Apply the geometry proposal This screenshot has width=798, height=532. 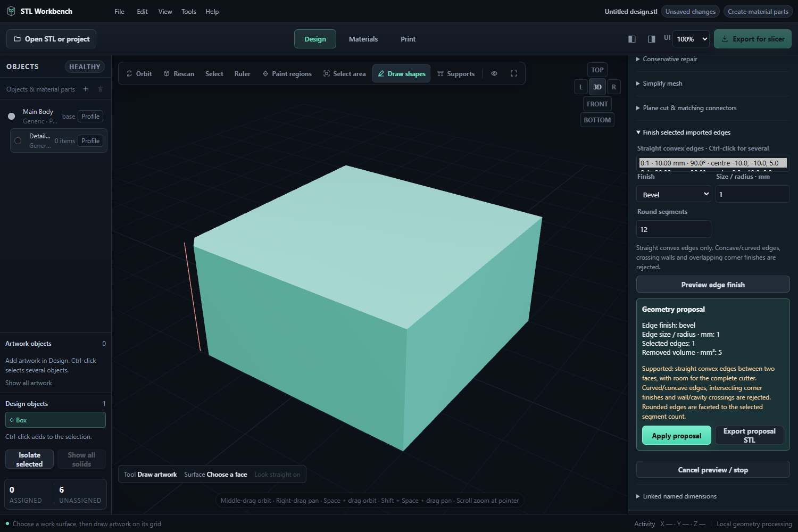click(677, 436)
